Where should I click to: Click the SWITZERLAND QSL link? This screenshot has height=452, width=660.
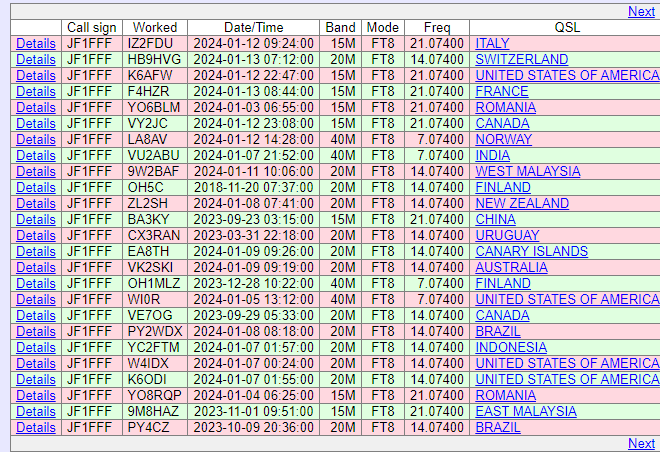coord(521,60)
